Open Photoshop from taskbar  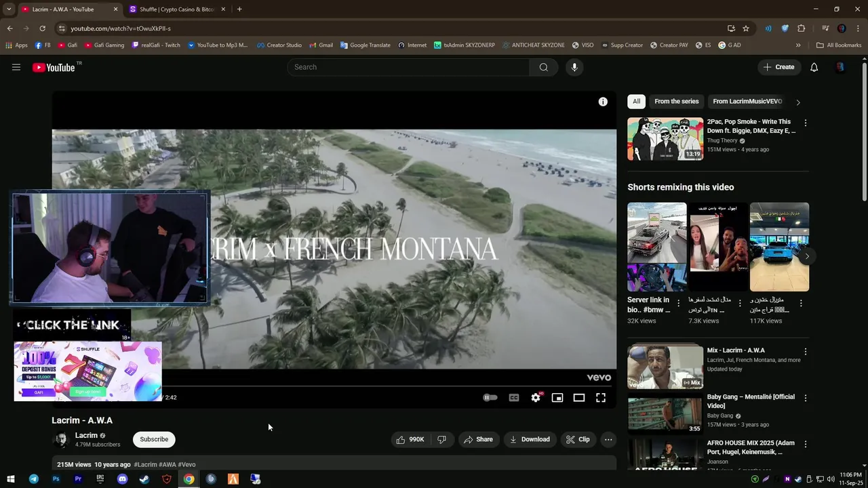pos(56,479)
